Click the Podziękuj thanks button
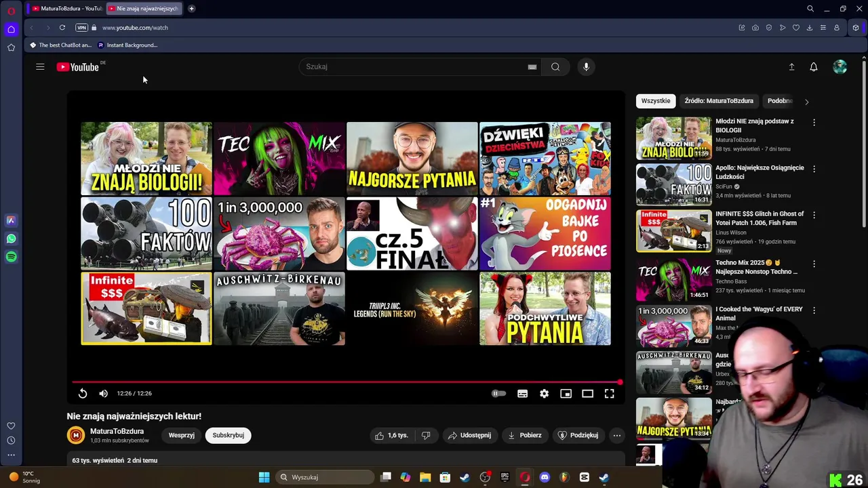 pyautogui.click(x=578, y=435)
